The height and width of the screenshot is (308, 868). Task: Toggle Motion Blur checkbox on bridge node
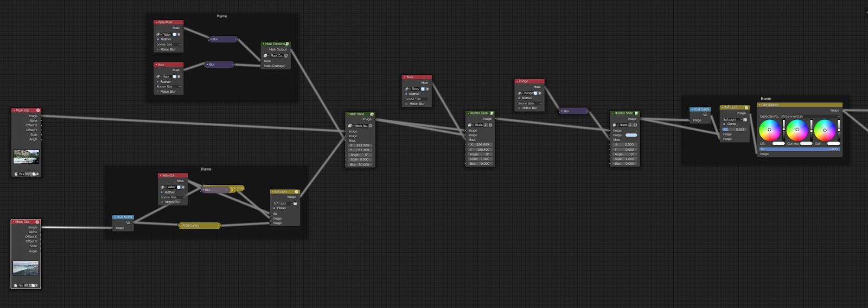520,108
